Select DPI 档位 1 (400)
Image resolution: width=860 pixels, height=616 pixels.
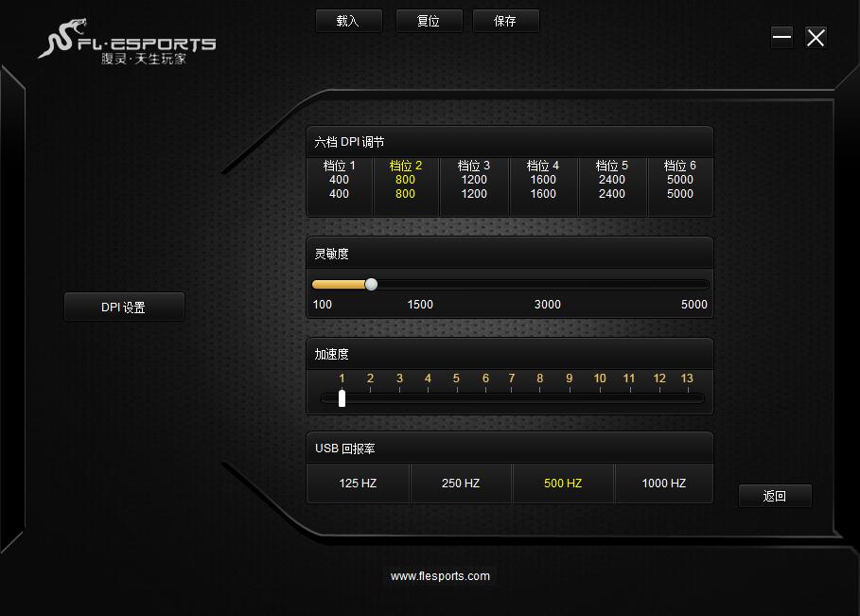[x=339, y=186]
